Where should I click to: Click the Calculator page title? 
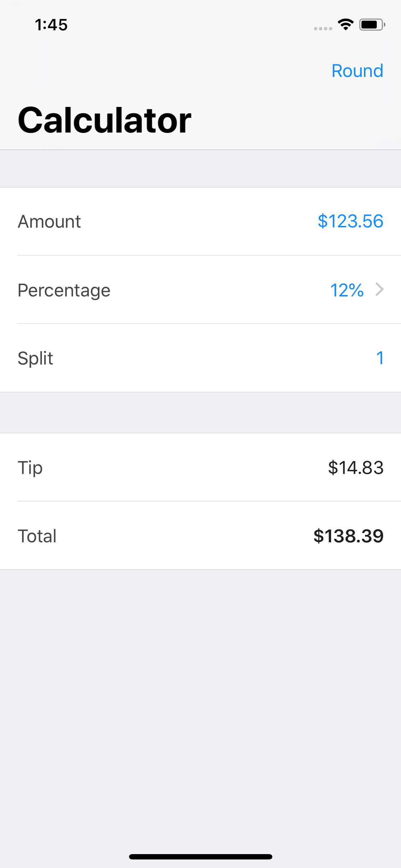click(x=104, y=120)
